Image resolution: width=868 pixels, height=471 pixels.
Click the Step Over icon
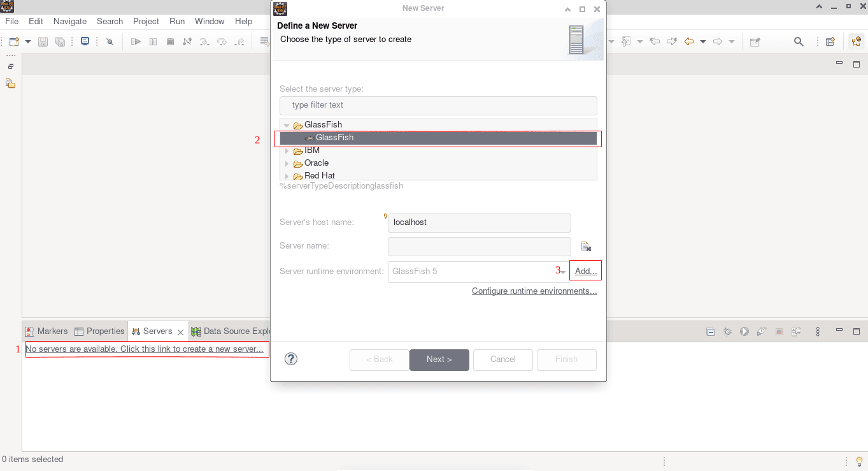pyautogui.click(x=222, y=41)
